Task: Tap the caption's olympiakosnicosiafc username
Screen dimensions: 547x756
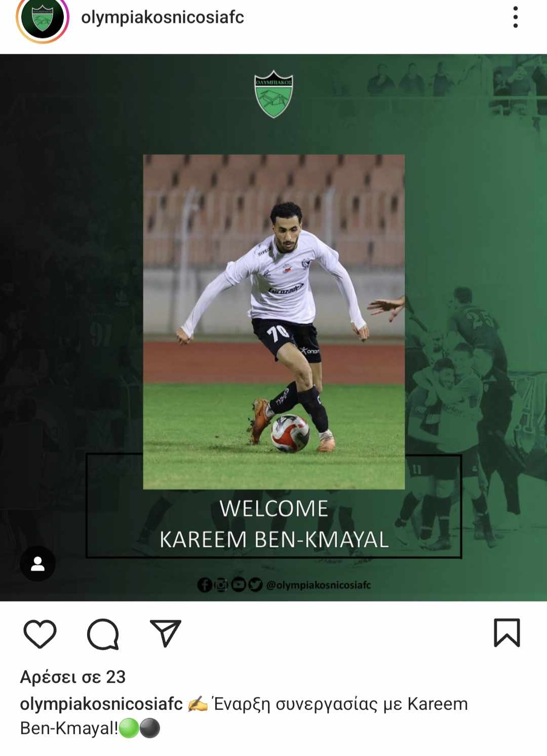Action: (101, 703)
